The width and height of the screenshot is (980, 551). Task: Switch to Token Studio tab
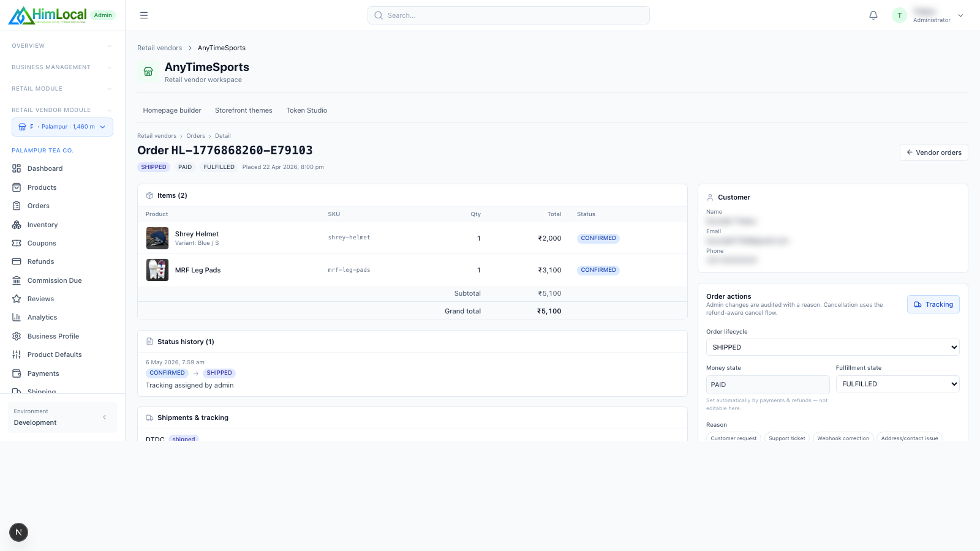pos(307,110)
